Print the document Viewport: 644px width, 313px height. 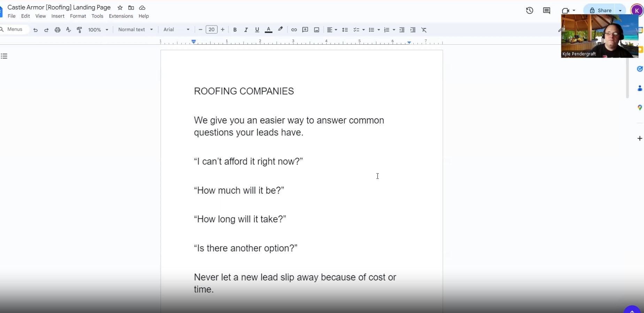pos(58,30)
